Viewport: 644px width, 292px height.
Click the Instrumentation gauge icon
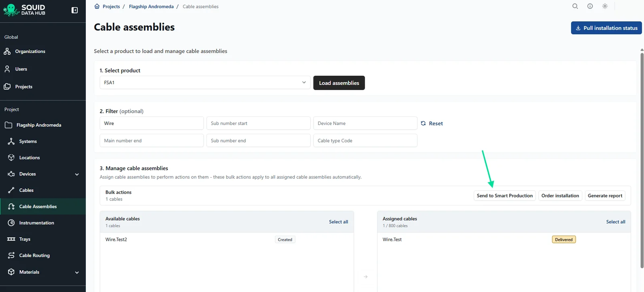pos(11,223)
